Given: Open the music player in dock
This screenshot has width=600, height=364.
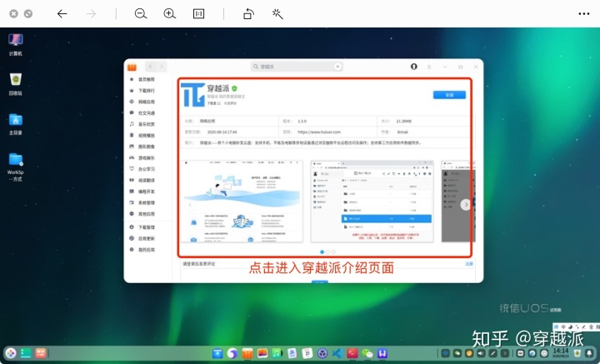Looking at the screenshot, I should (277, 353).
